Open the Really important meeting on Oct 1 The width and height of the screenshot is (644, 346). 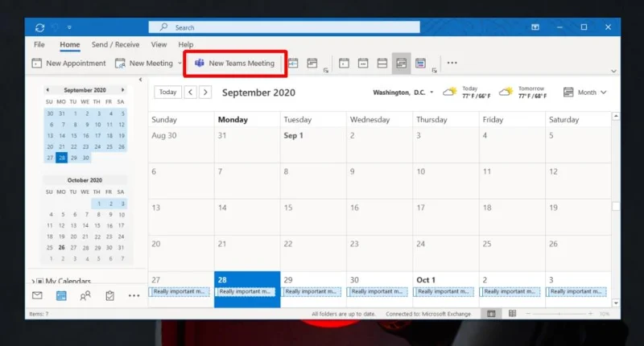444,291
